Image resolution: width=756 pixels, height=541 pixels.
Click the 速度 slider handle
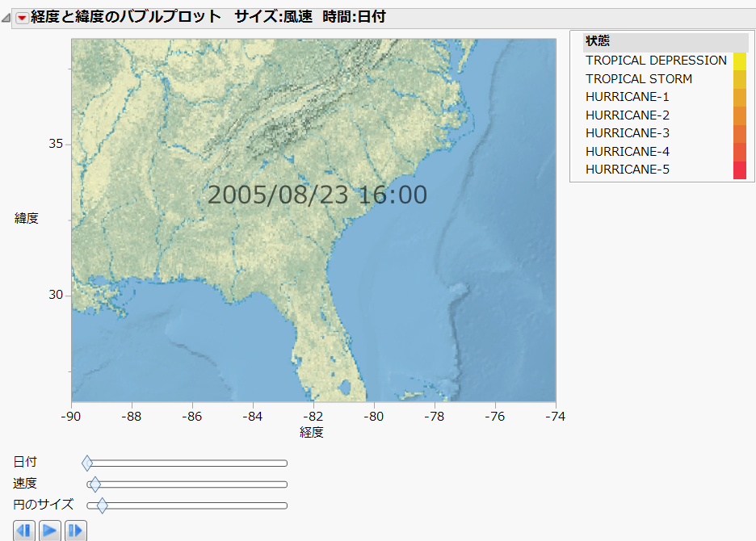pyautogui.click(x=94, y=484)
